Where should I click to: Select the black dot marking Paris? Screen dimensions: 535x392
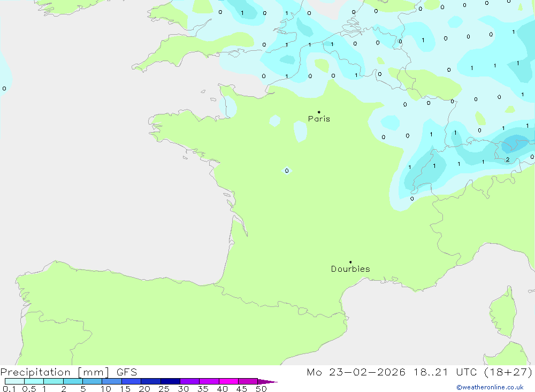click(x=319, y=112)
